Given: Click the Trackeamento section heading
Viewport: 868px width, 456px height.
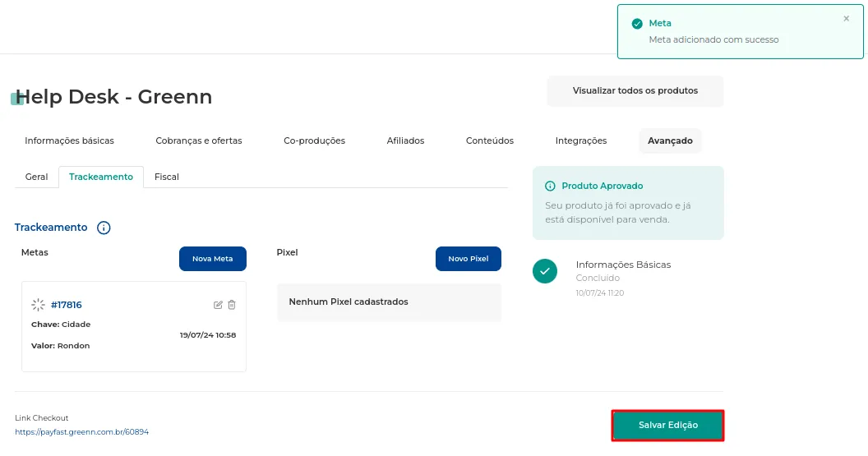Looking at the screenshot, I should 51,228.
